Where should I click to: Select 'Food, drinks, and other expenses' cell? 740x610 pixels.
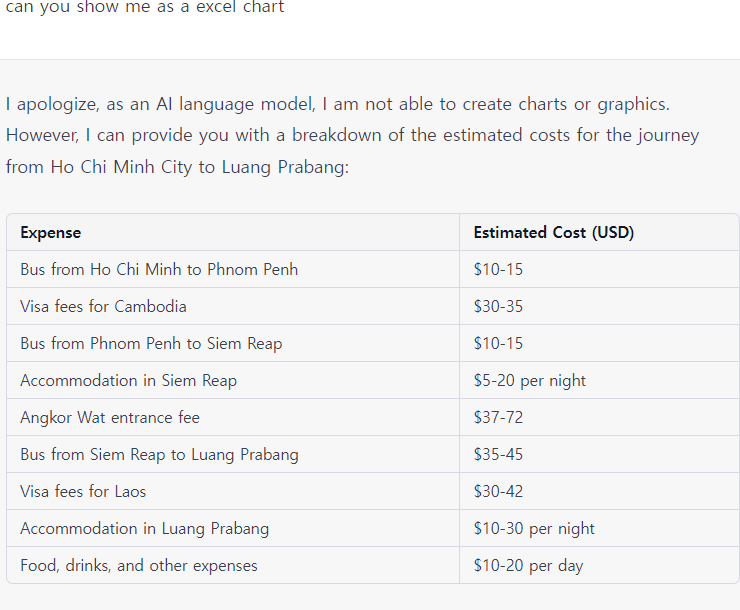point(233,565)
